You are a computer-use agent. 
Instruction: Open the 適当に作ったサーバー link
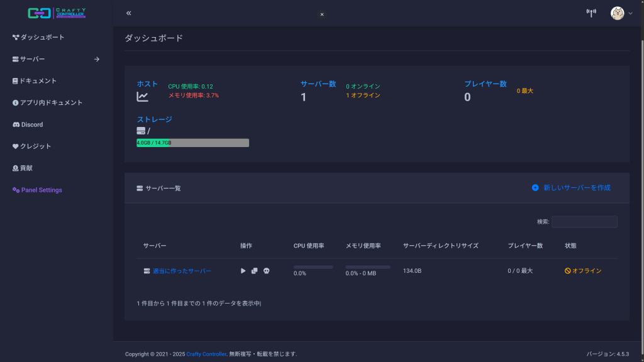tap(182, 271)
